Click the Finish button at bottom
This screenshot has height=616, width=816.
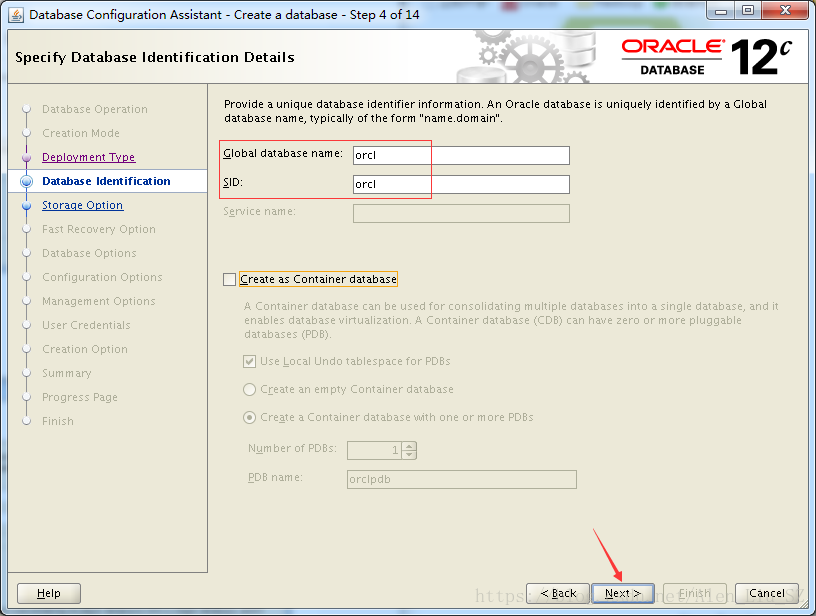coord(695,593)
